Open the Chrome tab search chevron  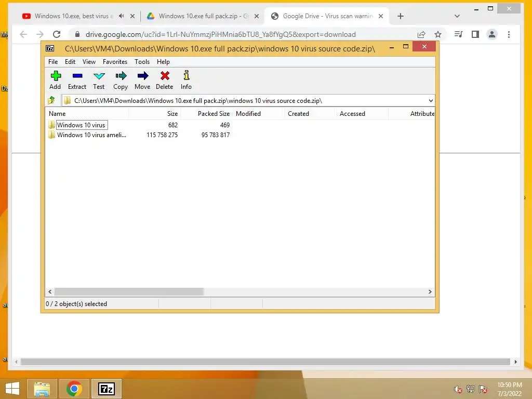click(x=457, y=16)
